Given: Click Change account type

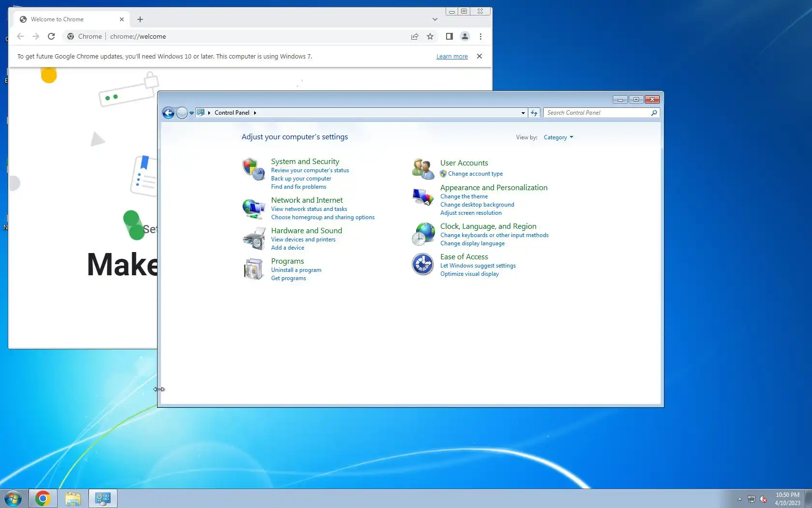Looking at the screenshot, I should point(475,174).
